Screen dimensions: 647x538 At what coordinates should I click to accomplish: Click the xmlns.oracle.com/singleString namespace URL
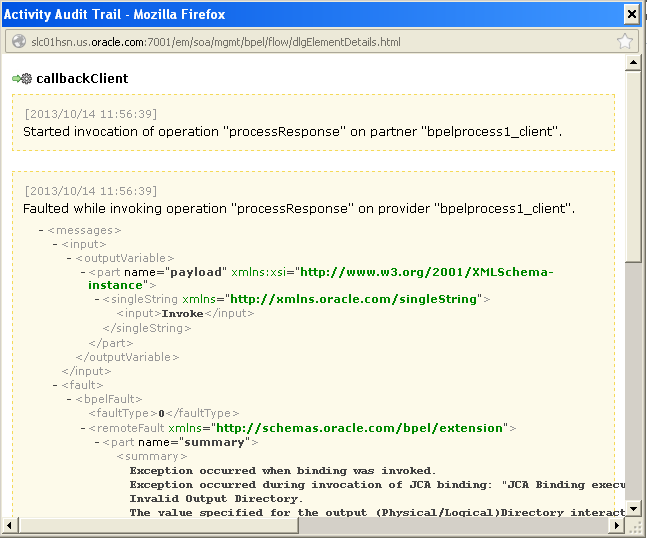point(356,299)
